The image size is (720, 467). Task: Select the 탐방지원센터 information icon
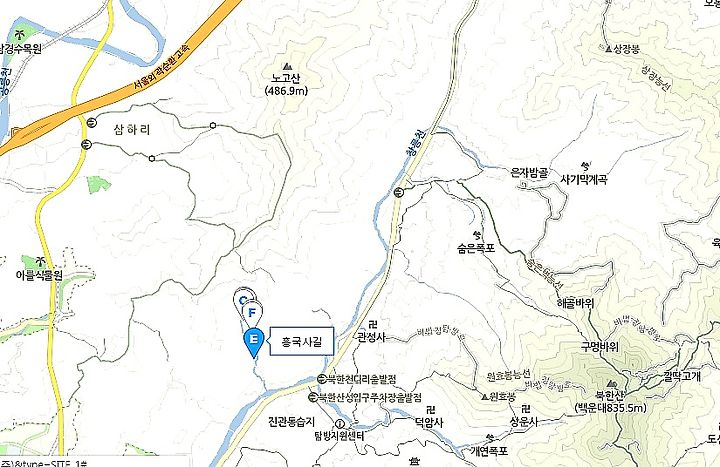click(340, 423)
